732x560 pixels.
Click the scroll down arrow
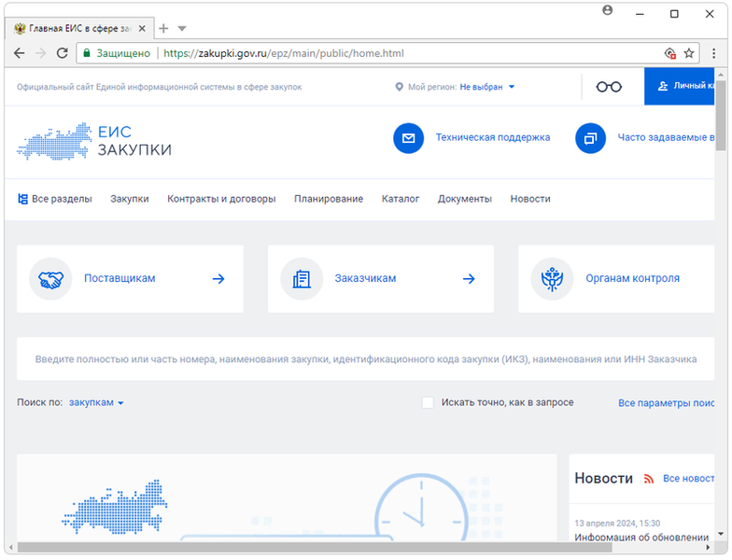tap(721, 534)
